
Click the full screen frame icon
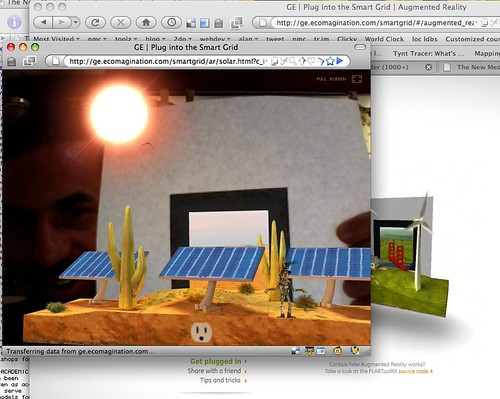point(357,79)
